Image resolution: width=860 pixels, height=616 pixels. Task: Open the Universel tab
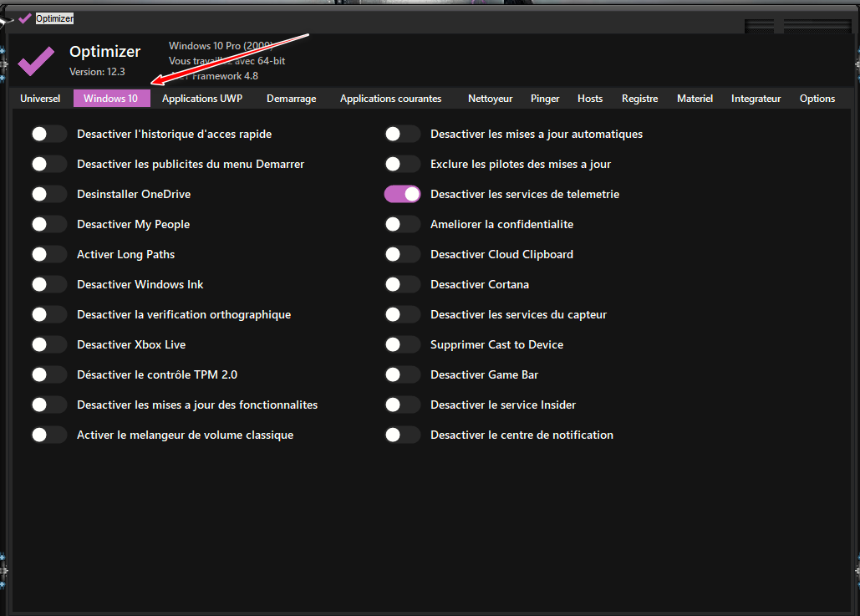(40, 99)
